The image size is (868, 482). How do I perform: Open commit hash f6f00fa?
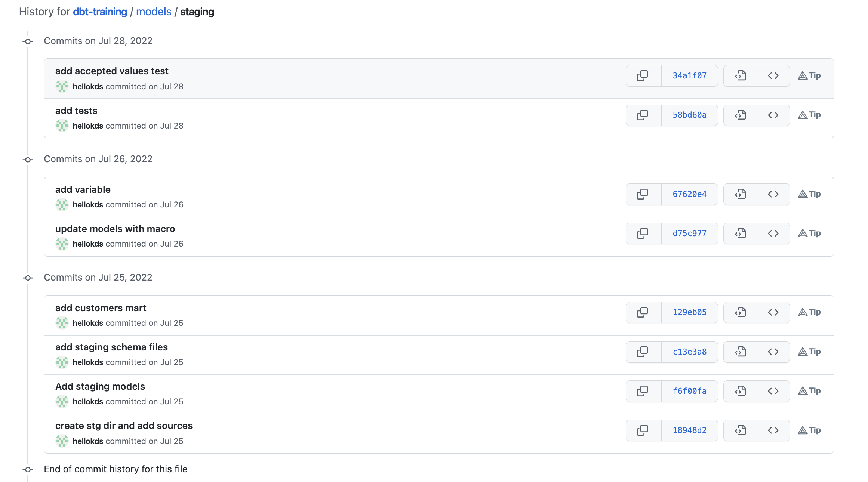point(689,391)
